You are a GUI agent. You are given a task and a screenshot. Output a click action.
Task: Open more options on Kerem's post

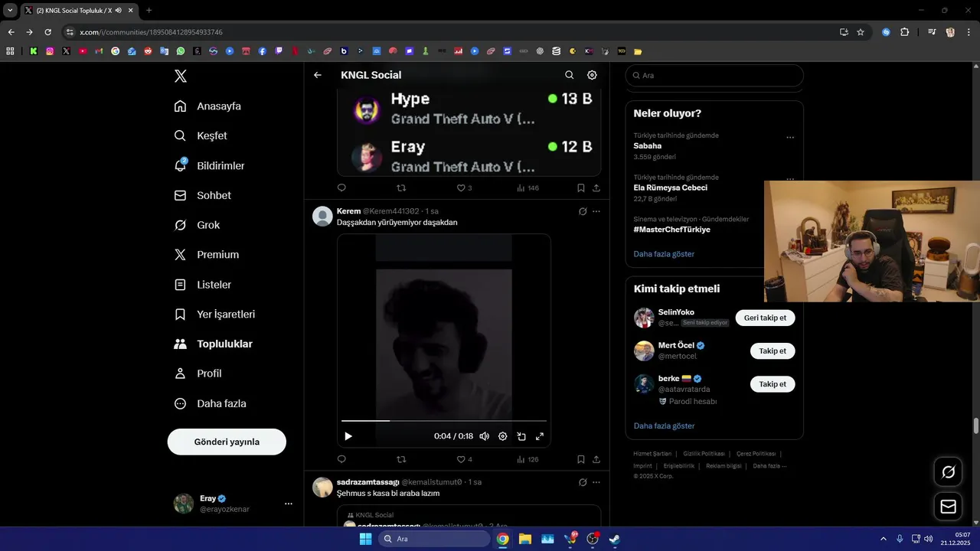point(596,211)
